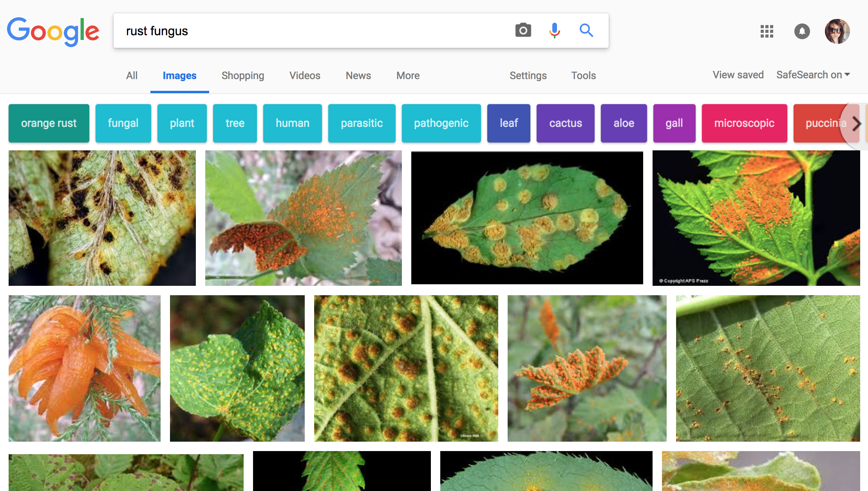Click the blue magnifying glass search icon
The image size is (868, 491).
pos(586,30)
